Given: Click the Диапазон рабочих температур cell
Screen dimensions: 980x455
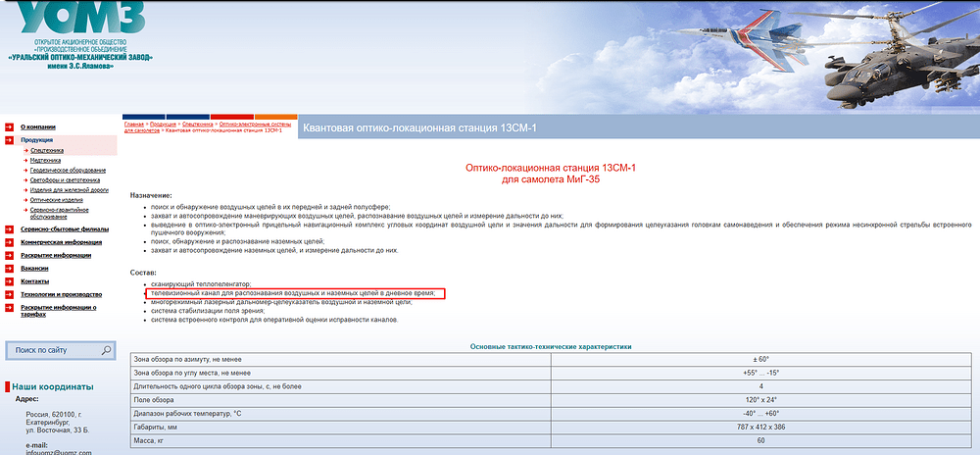Looking at the screenshot, I should (341, 414).
